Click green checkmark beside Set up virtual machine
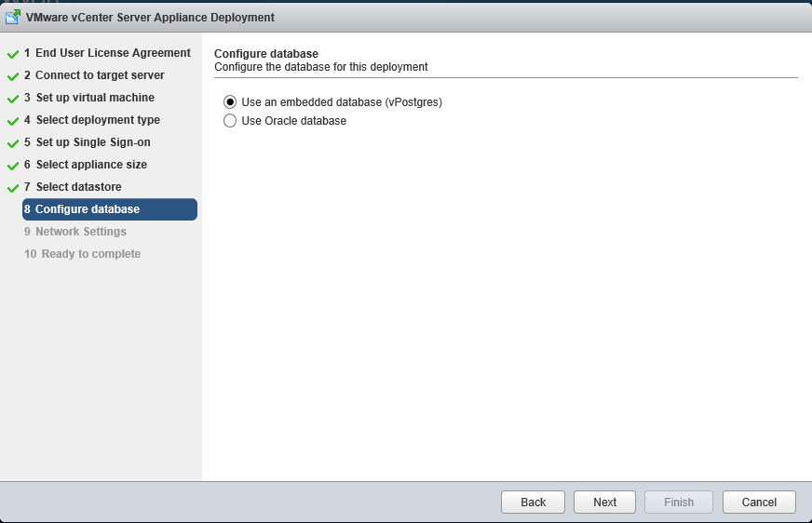Image resolution: width=812 pixels, height=523 pixels. [13, 99]
